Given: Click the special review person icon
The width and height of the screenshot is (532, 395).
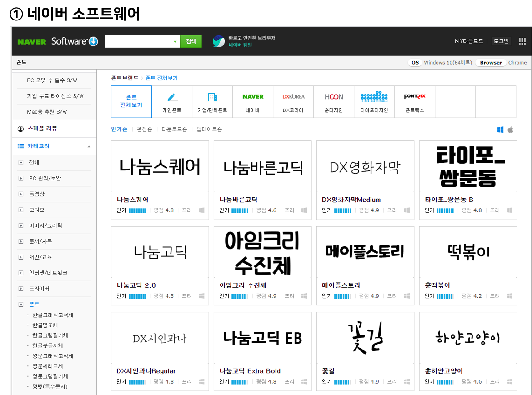Looking at the screenshot, I should point(21,129).
